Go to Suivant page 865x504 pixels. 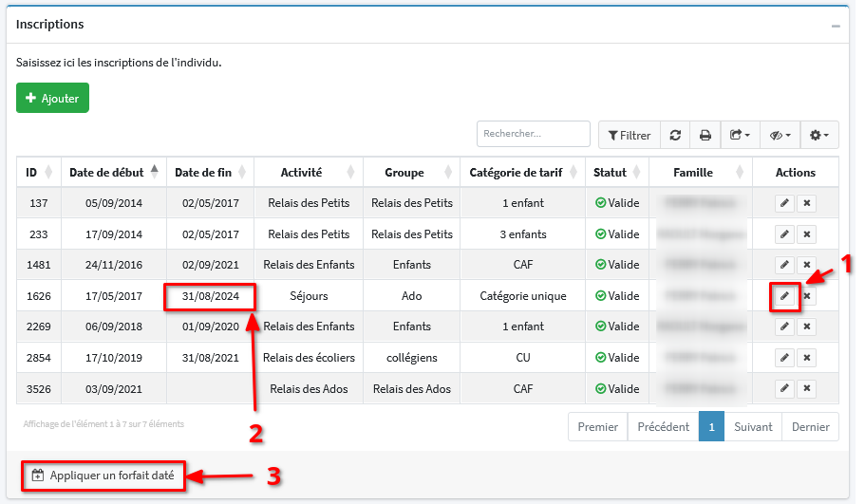coord(753,427)
